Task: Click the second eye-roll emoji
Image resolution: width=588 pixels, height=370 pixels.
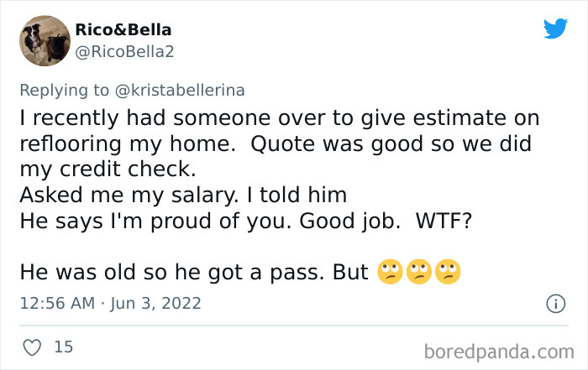Action: pyautogui.click(x=419, y=272)
